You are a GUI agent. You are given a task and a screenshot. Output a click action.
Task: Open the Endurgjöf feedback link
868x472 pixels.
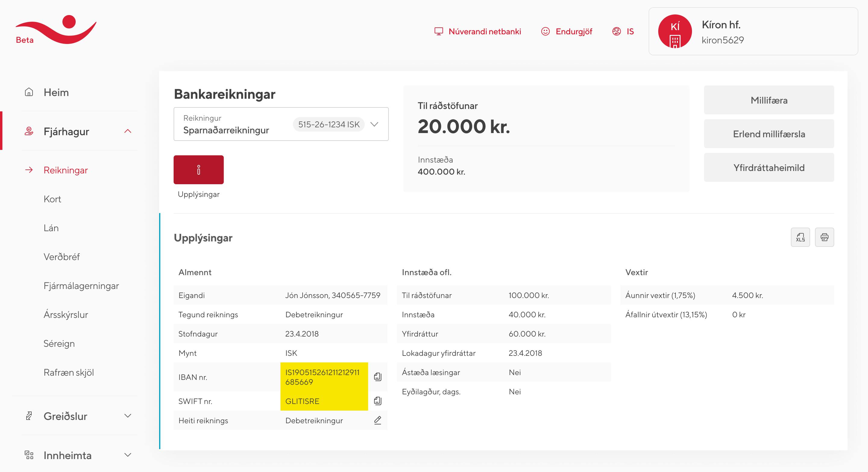coord(566,32)
